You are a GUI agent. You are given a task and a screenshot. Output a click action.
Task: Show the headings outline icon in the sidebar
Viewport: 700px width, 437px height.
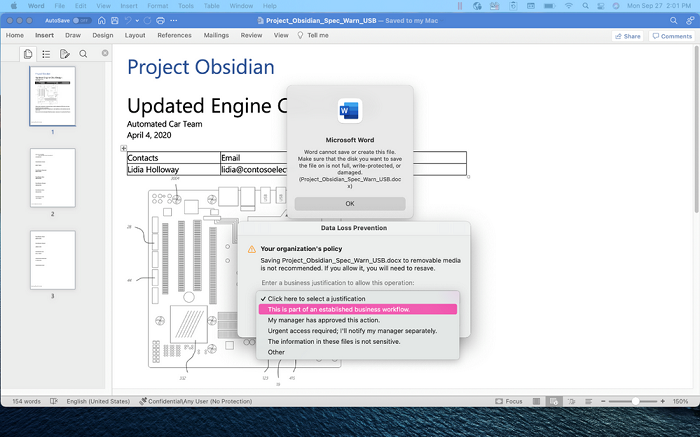point(46,54)
